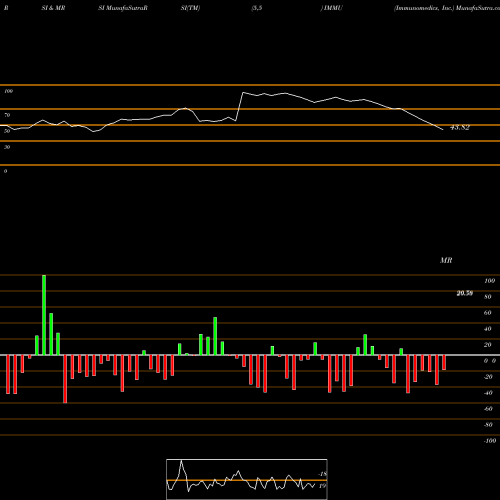Click the 19 label in mini chart

(x=322, y=486)
